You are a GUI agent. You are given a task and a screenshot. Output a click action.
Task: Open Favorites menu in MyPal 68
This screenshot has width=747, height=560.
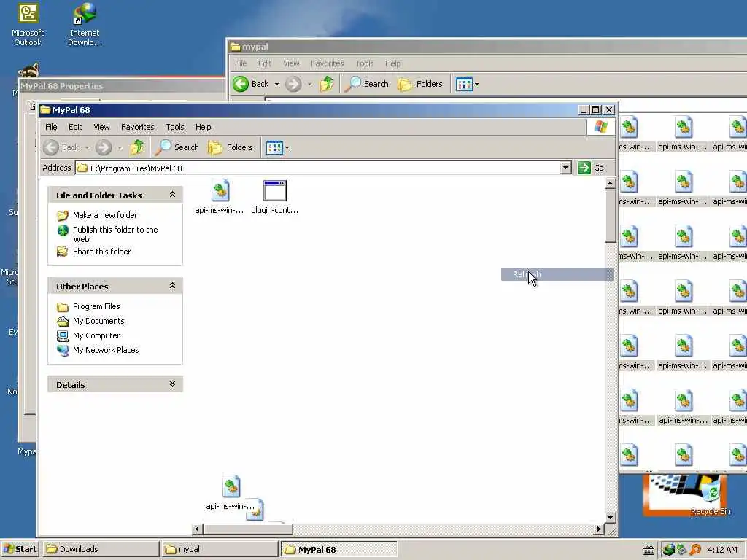coord(137,127)
